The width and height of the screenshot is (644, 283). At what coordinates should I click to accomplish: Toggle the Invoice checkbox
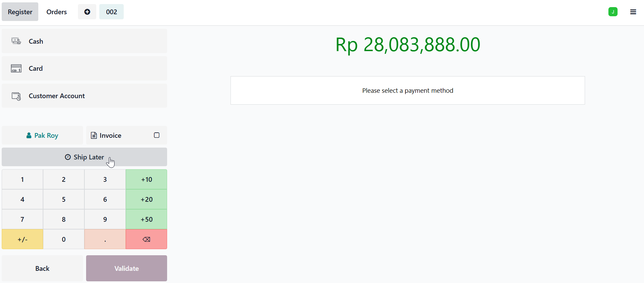[x=157, y=135]
